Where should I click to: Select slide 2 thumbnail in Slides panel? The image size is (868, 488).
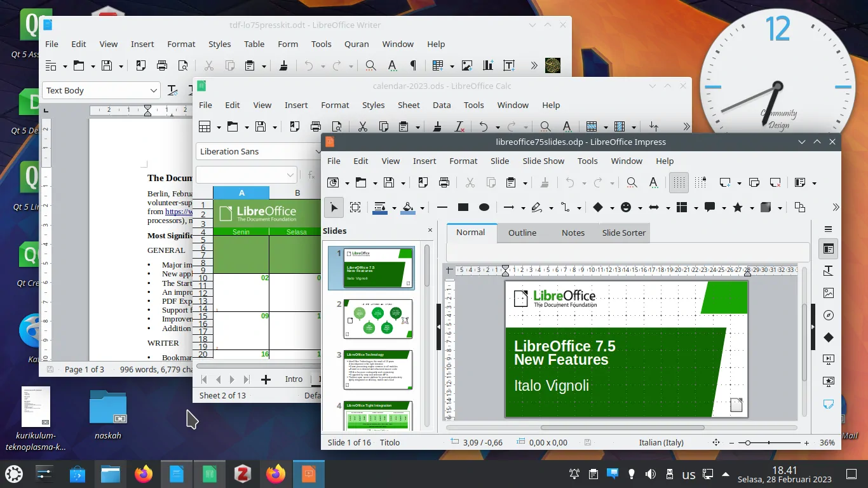coord(378,319)
